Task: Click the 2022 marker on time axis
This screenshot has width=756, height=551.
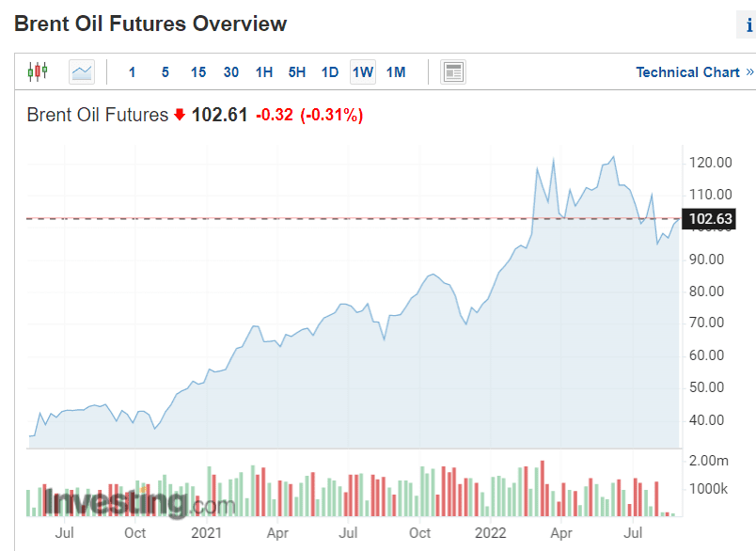Action: pos(491,533)
